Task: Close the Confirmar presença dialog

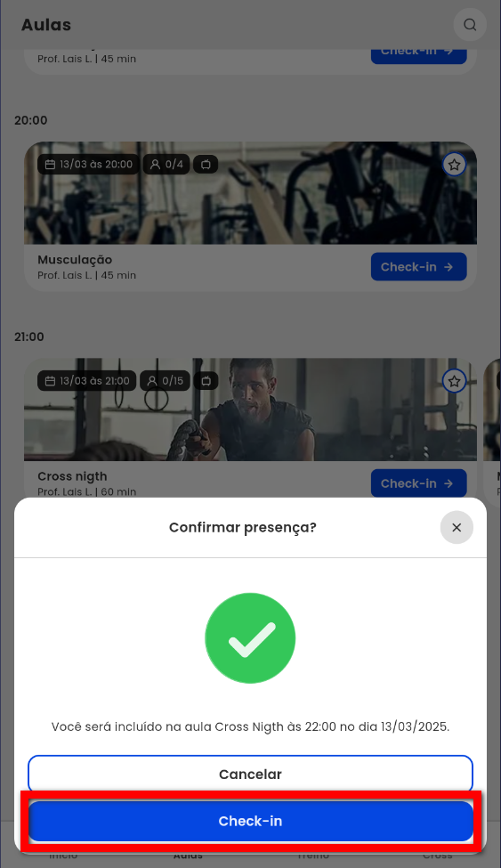Action: tap(457, 528)
